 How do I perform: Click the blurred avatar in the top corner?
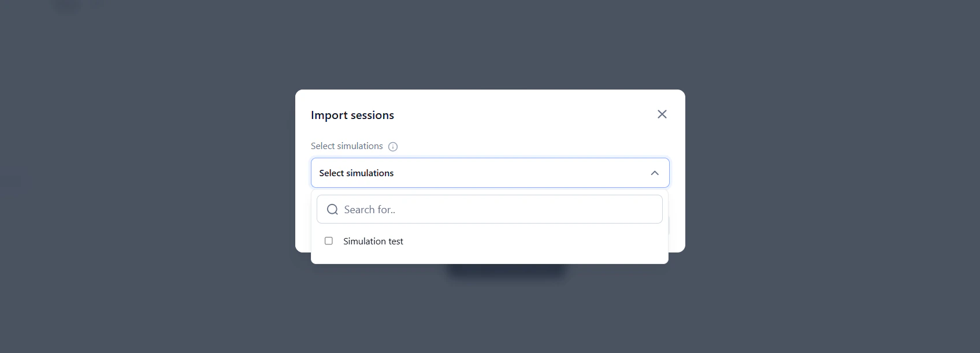point(65,6)
